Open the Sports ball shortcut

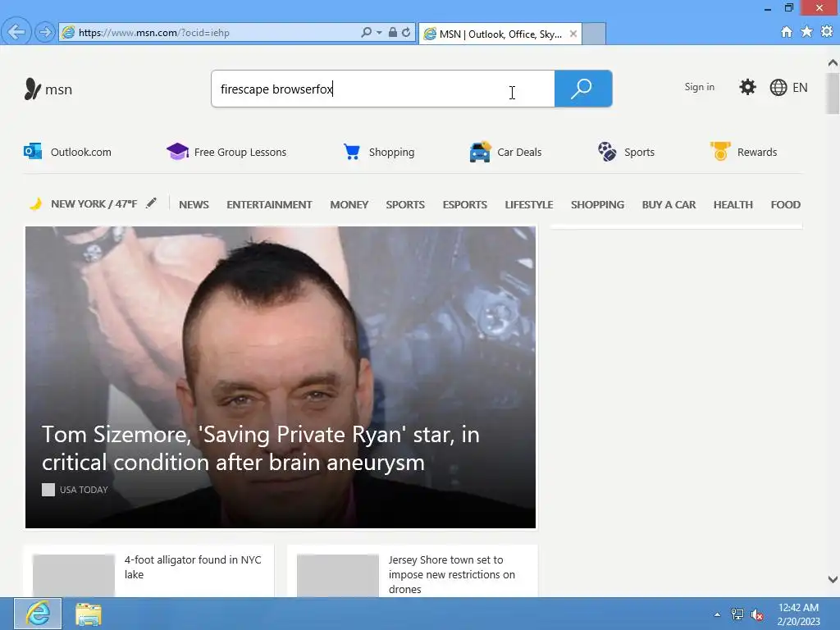(626, 152)
